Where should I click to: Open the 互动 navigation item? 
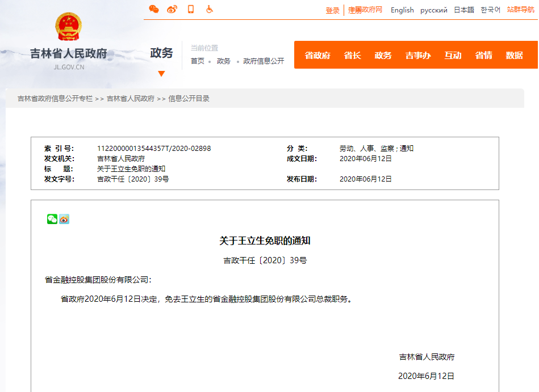(x=453, y=55)
